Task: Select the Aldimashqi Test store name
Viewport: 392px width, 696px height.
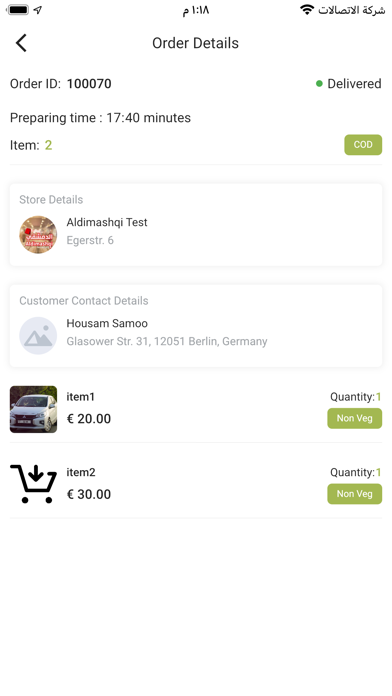Action: [107, 222]
